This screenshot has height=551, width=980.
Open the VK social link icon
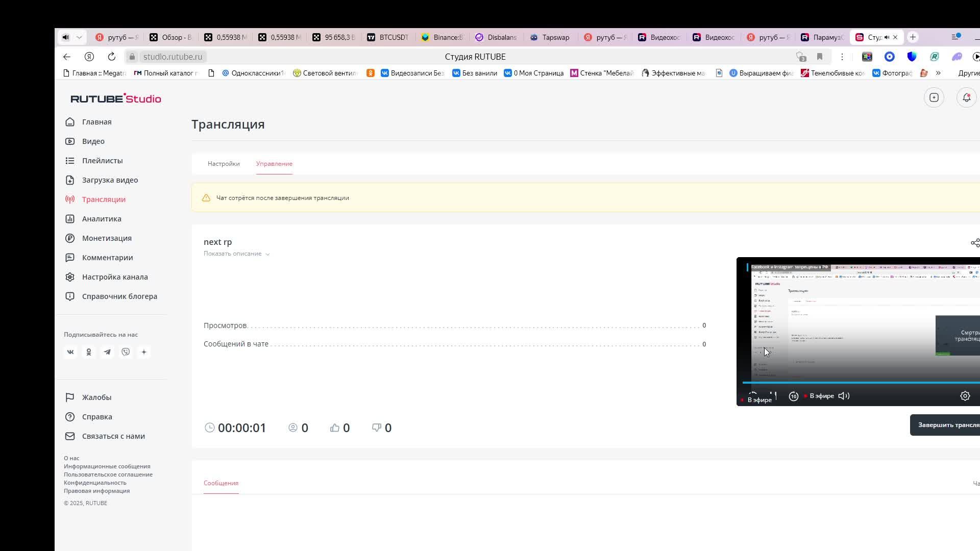click(x=70, y=352)
